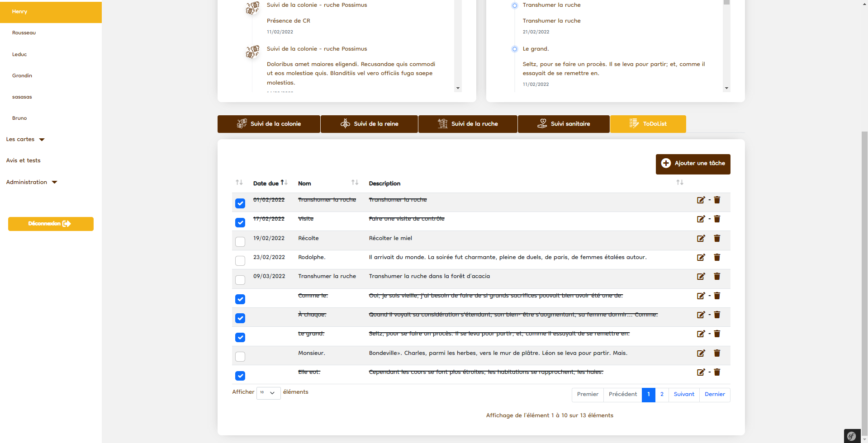Viewport: 868px width, 443px height.
Task: Edit the Récolte task with pencil icon
Action: click(701, 238)
